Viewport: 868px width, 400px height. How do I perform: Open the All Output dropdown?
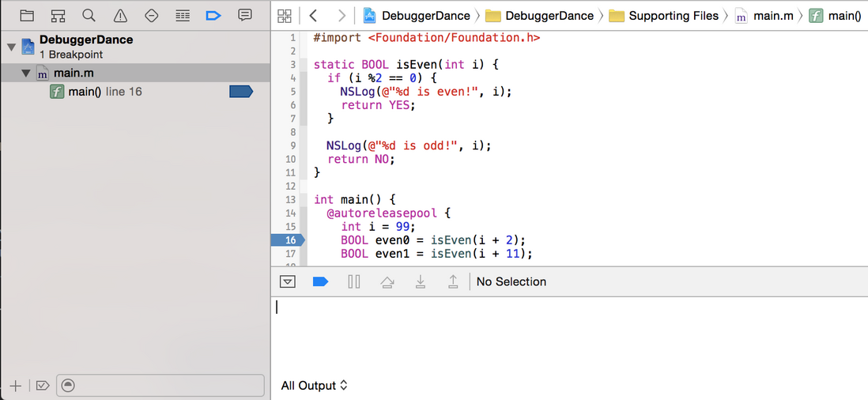[314, 386]
